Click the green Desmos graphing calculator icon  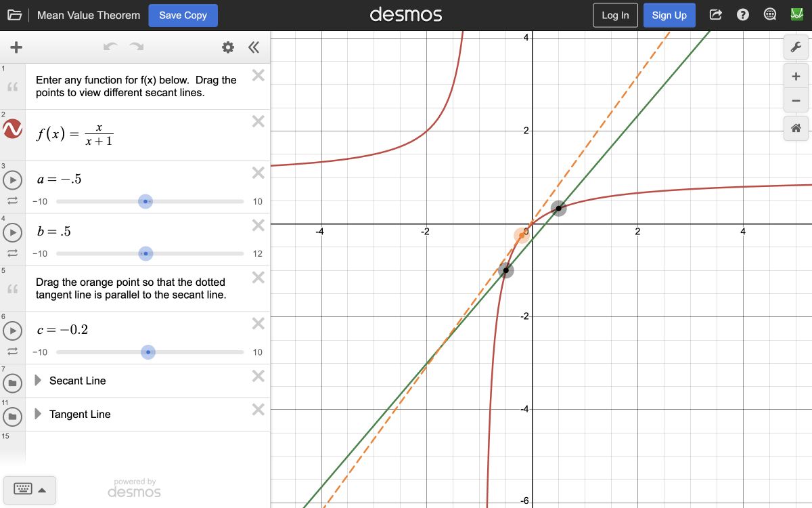click(796, 14)
